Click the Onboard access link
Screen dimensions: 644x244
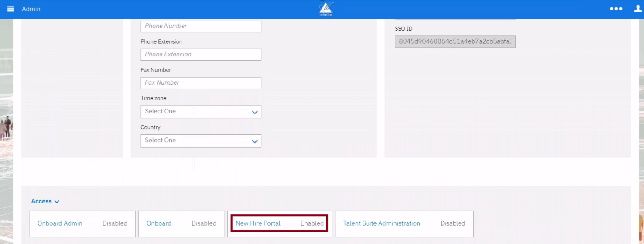click(159, 223)
